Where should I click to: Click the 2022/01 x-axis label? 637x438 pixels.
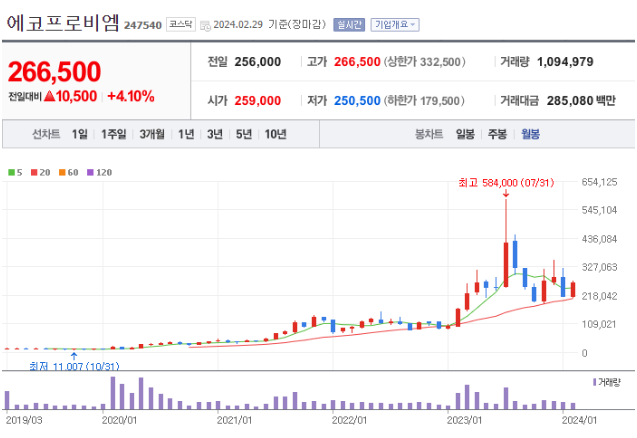[x=349, y=420]
